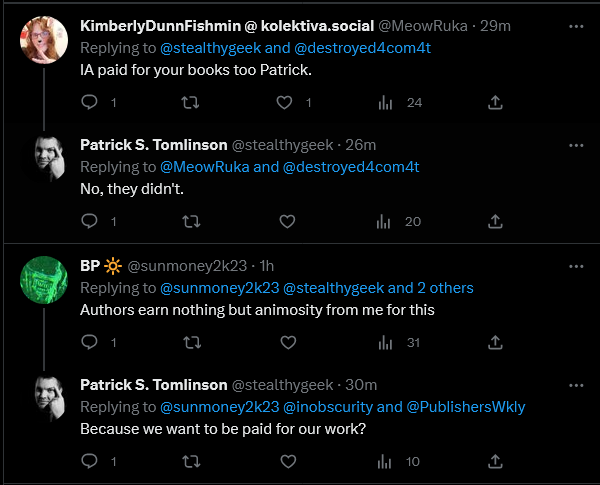Image resolution: width=600 pixels, height=485 pixels.
Task: Like the 'No, they didn't.' tweet
Action: [287, 221]
